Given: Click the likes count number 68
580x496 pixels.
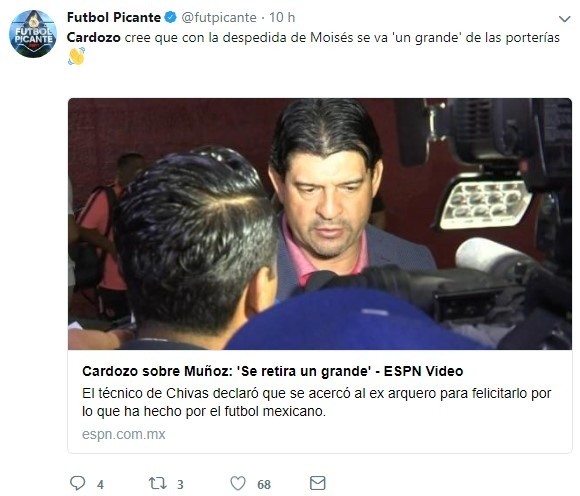Looking at the screenshot, I should [264, 484].
